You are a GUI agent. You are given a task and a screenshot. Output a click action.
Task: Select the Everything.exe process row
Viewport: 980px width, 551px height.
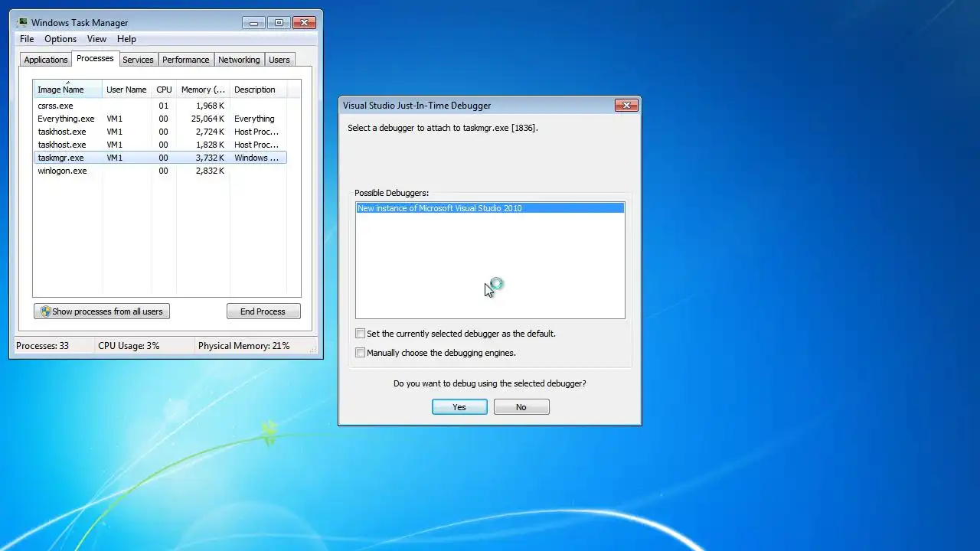(x=160, y=119)
